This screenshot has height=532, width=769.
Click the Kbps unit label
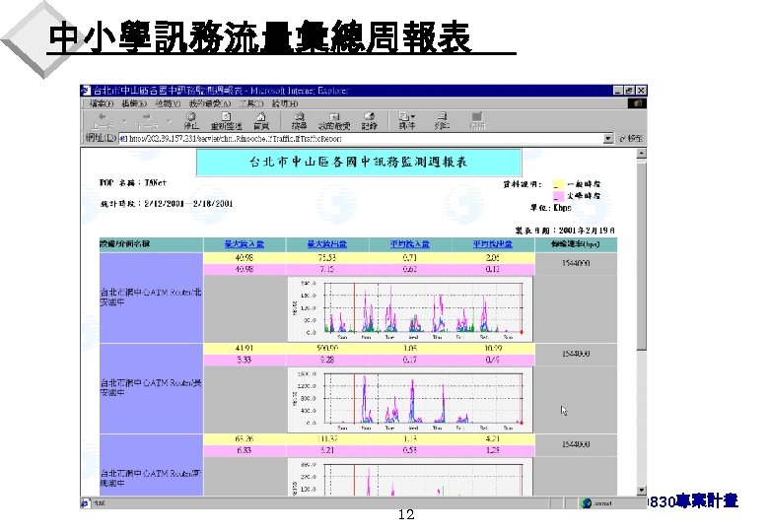tap(563, 208)
